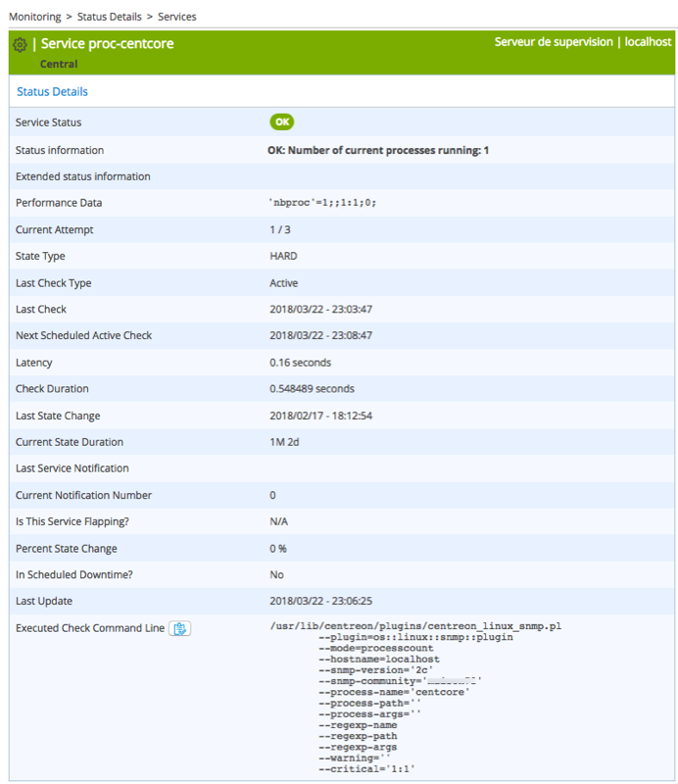Open the Serveur de supervision link
The width and height of the screenshot is (678, 784).
click(x=554, y=42)
